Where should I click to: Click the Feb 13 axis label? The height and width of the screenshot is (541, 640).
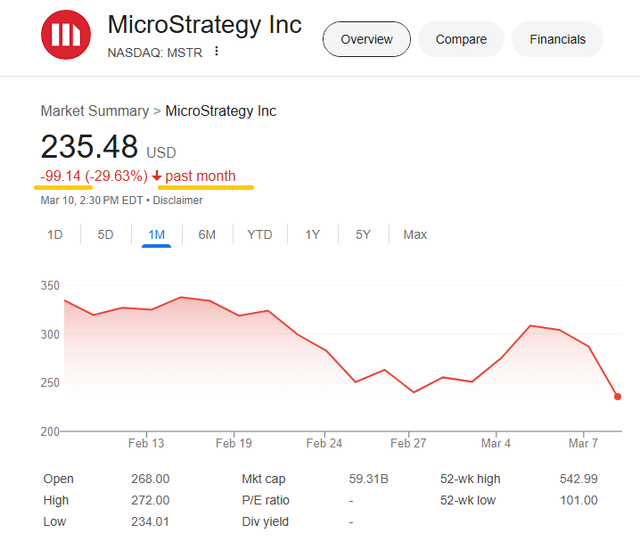pos(146,443)
